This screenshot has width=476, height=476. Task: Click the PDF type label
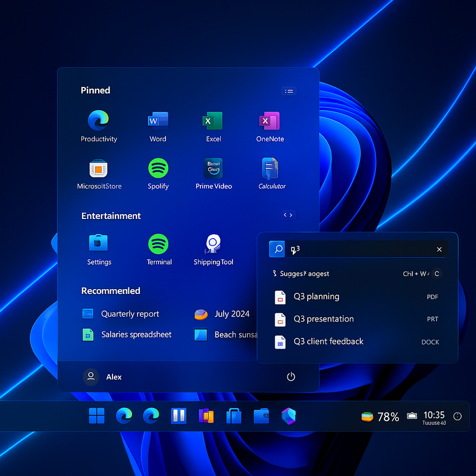(x=433, y=297)
